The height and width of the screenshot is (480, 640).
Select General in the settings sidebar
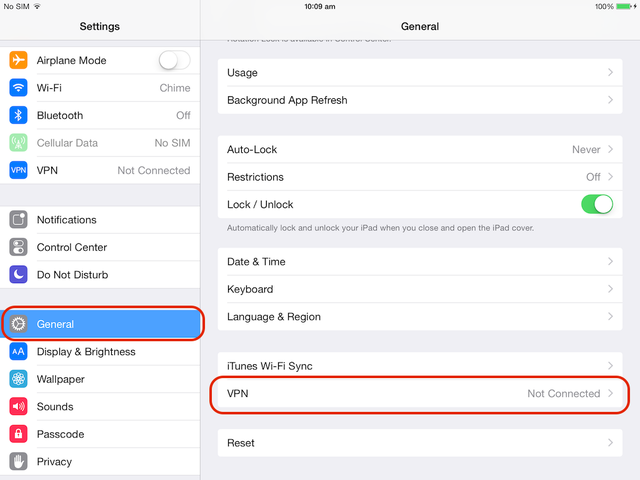100,324
